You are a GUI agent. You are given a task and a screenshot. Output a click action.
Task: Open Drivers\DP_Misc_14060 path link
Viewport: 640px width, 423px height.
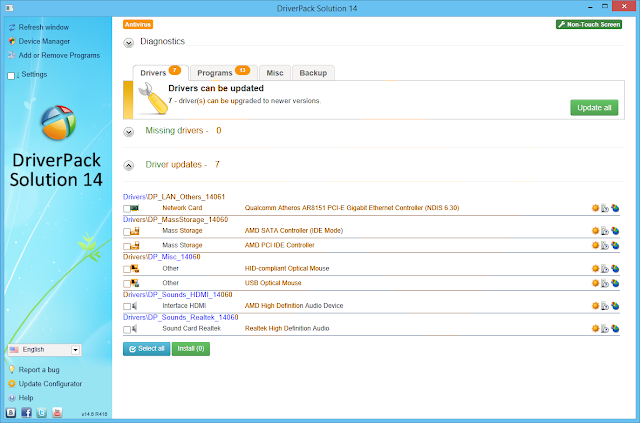(162, 257)
